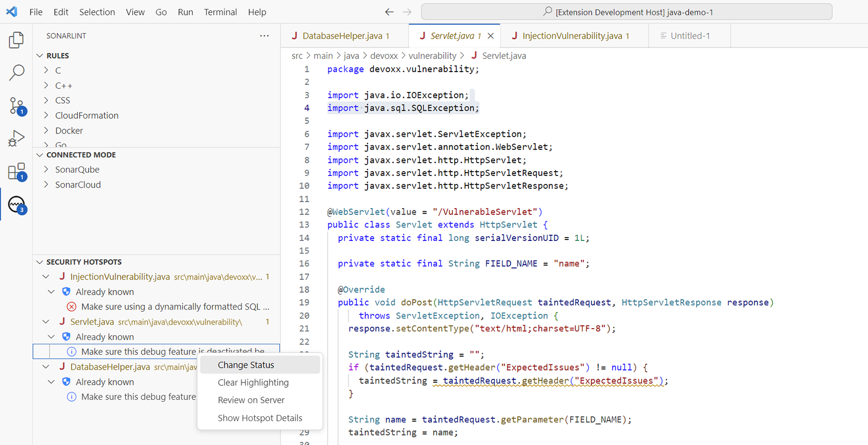Click the 'devoxx' breadcrumb segment

(x=384, y=56)
